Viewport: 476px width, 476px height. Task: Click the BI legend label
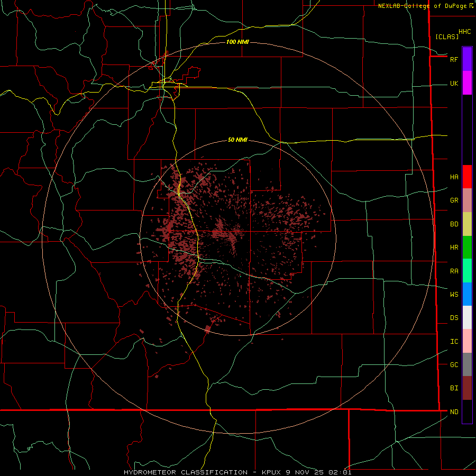(454, 388)
